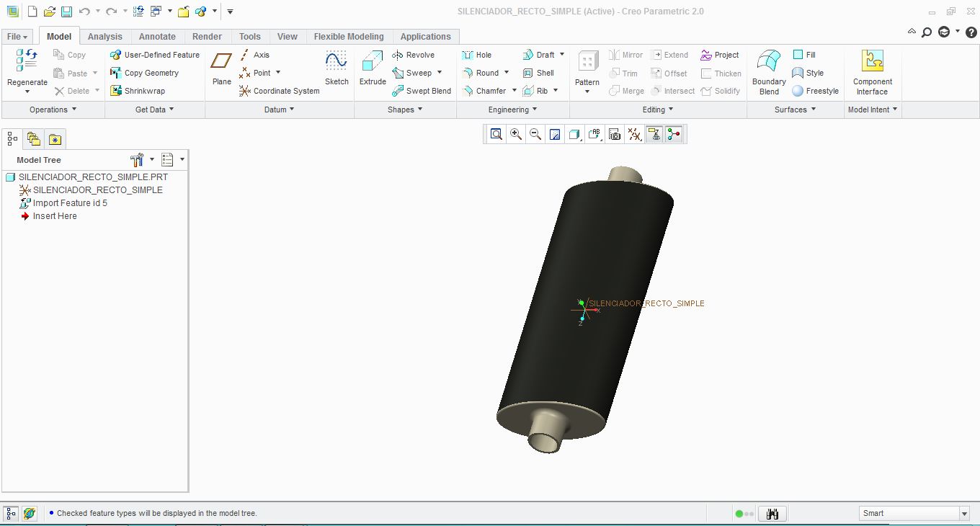The width and height of the screenshot is (980, 526).
Task: Expand the Surfaces group dropdown
Action: point(796,110)
